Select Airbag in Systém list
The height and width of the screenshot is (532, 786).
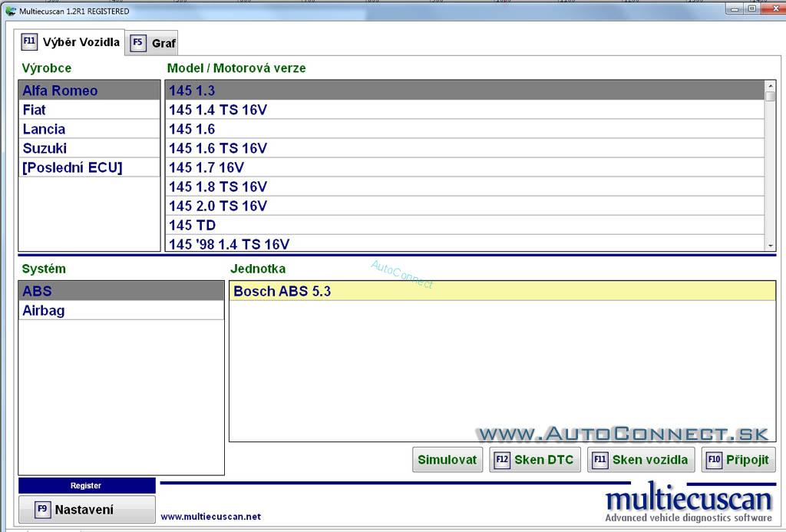click(121, 310)
